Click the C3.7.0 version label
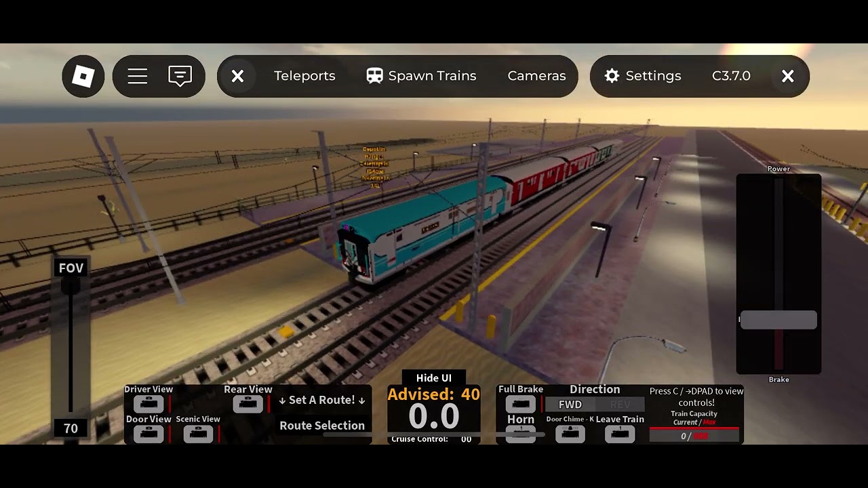 pyautogui.click(x=731, y=76)
